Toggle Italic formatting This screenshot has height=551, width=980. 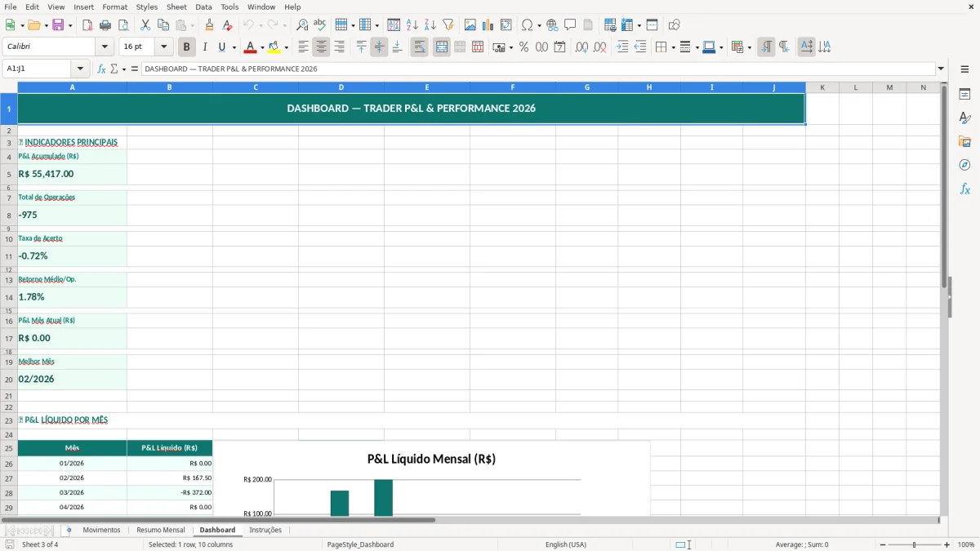click(x=204, y=47)
